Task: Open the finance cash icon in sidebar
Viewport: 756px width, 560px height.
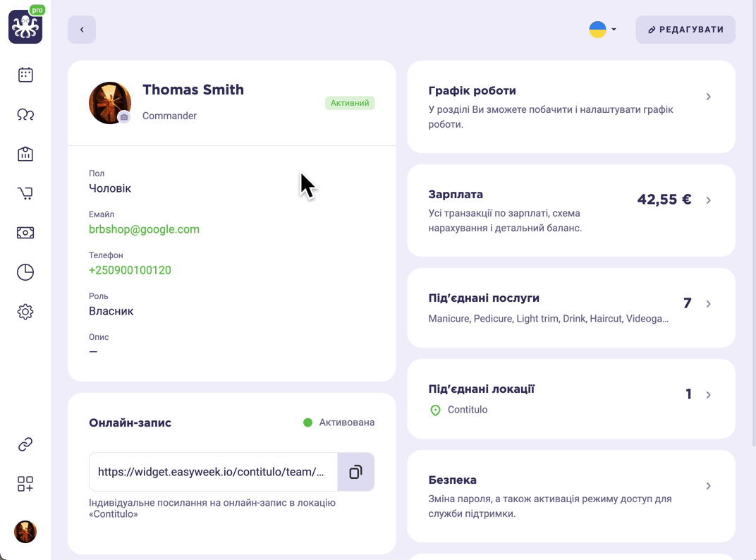Action: tap(25, 233)
